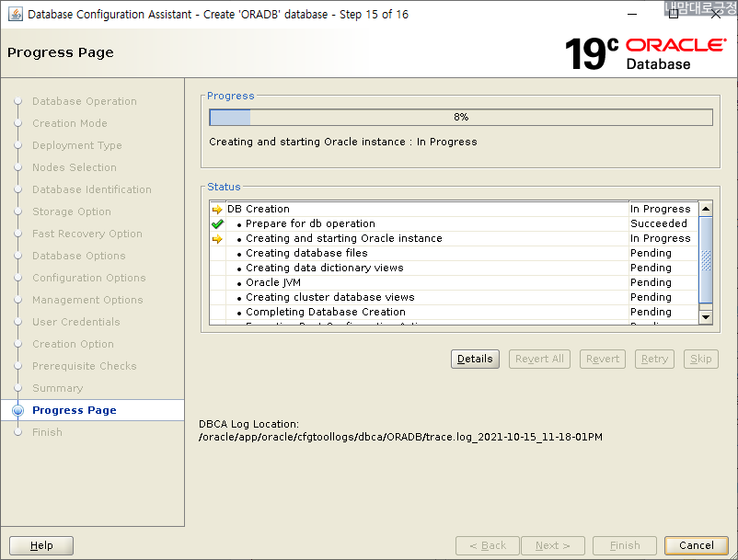Select the Finish step in sidebar
Viewport: 738px width, 560px height.
(x=47, y=432)
